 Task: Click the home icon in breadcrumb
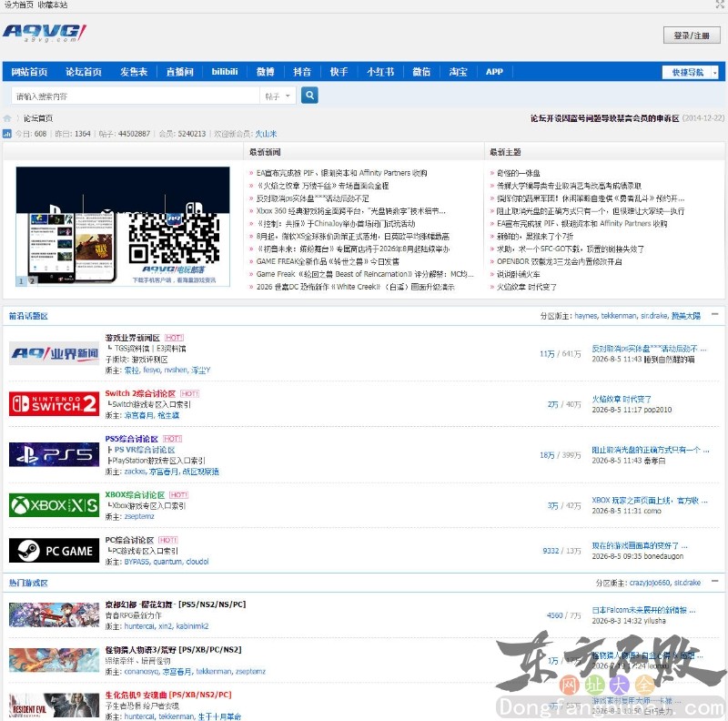pyautogui.click(x=7, y=118)
